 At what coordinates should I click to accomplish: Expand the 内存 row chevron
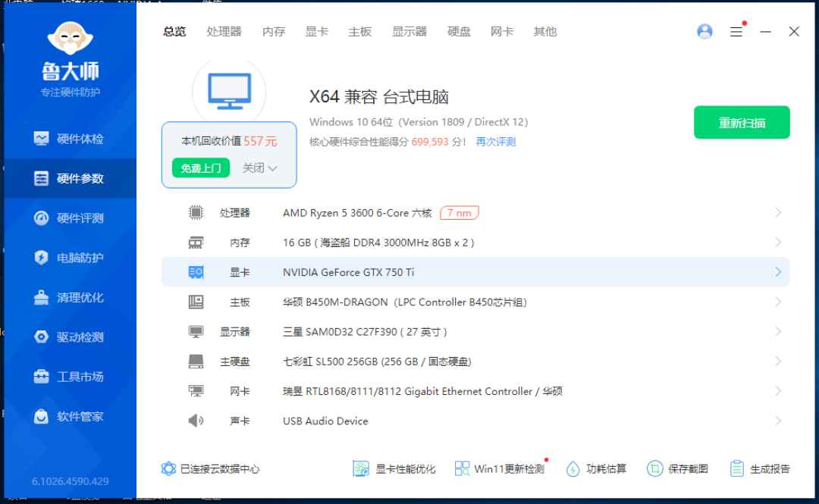(778, 243)
